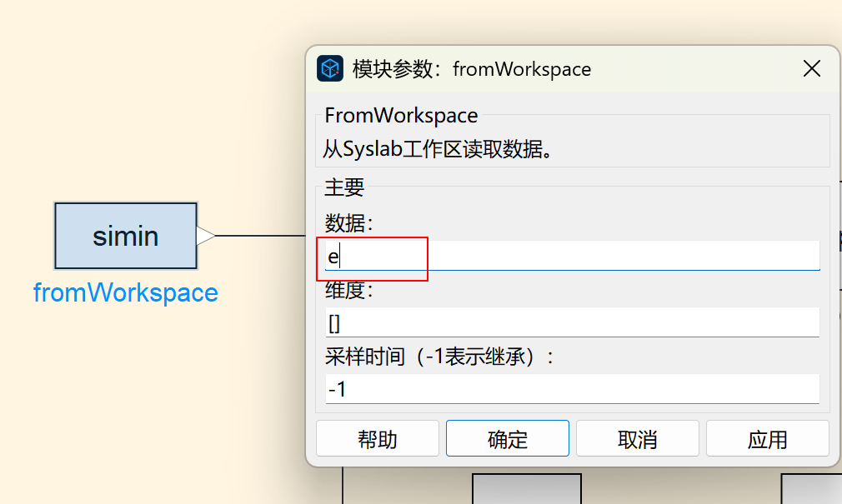This screenshot has width=842, height=504.
Task: Click the FromWorkspace section heading
Action: (x=401, y=115)
